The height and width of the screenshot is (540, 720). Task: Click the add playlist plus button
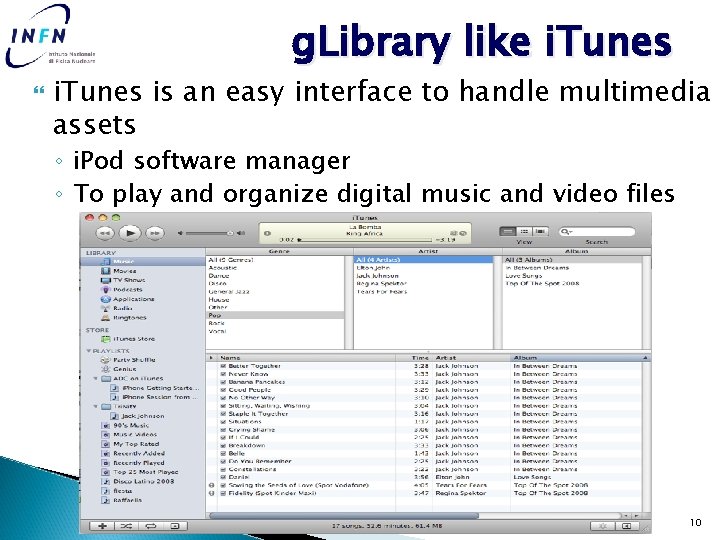coord(102,526)
